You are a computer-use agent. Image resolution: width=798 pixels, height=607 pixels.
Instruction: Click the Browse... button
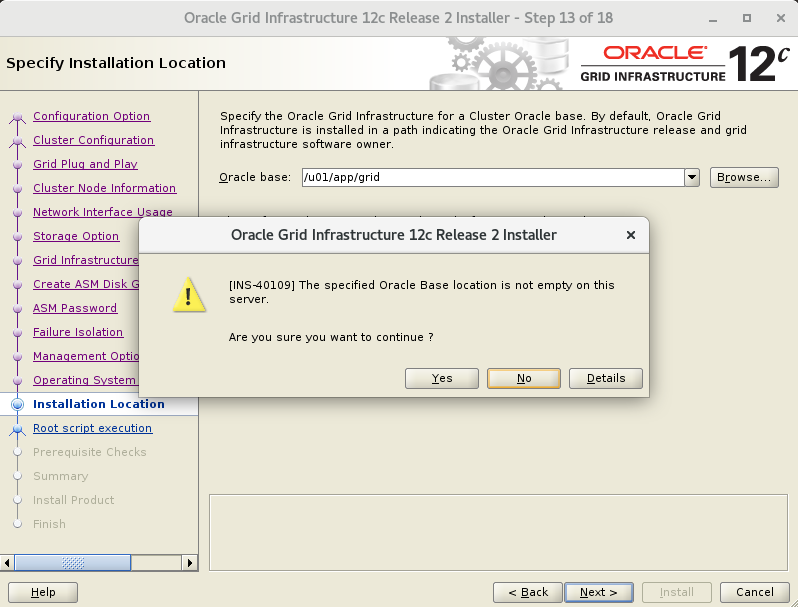[x=744, y=177]
